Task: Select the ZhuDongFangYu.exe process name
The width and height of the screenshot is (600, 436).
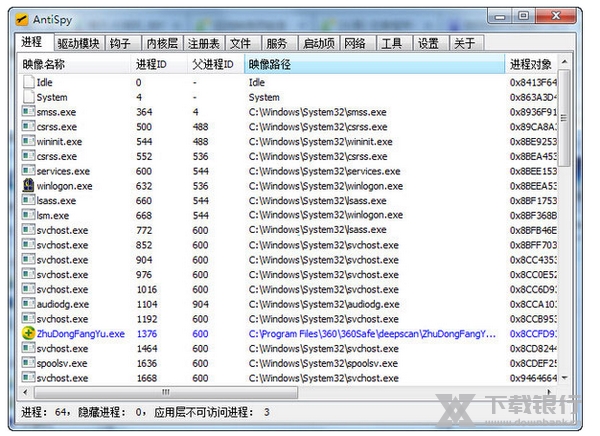Action: click(x=80, y=334)
